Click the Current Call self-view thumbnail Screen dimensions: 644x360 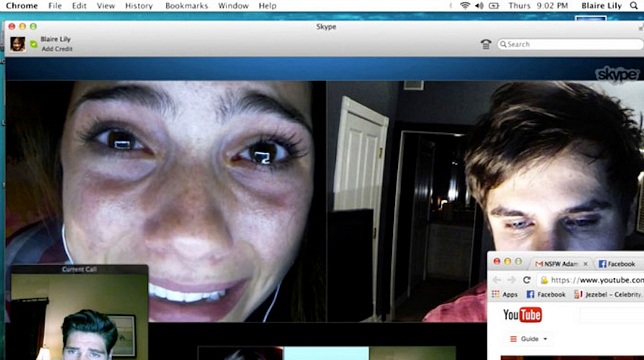pos(79,317)
